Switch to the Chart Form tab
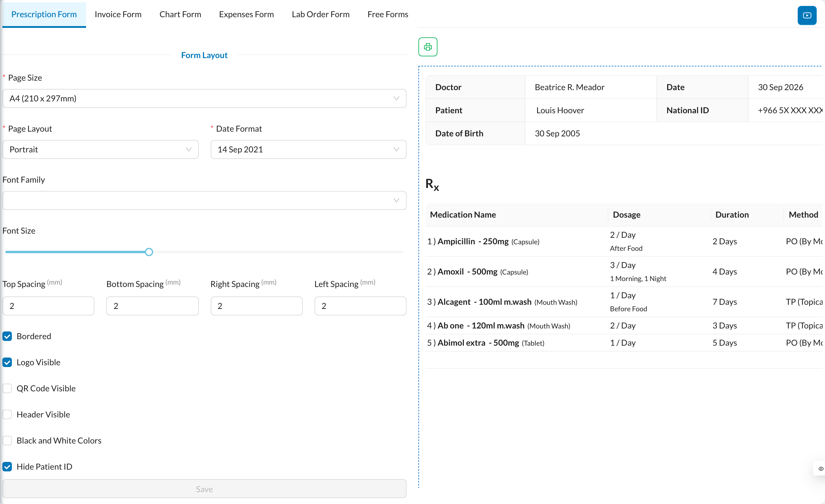 180,15
